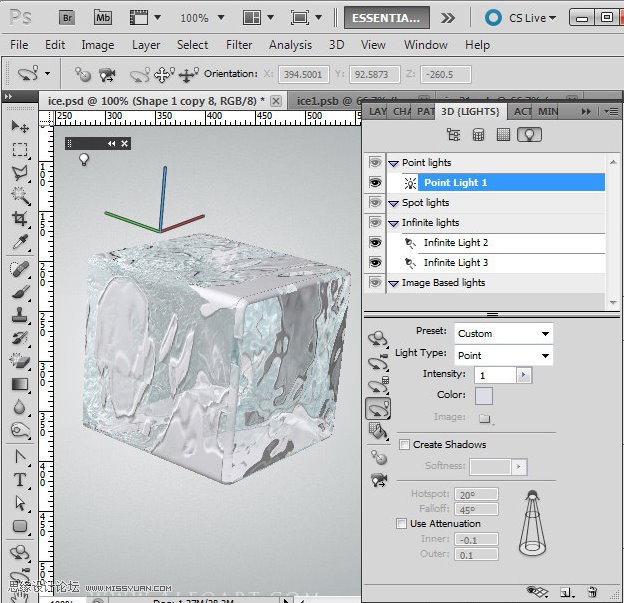
Task: Select the Polygonal Lasso tool
Action: pyautogui.click(x=20, y=173)
